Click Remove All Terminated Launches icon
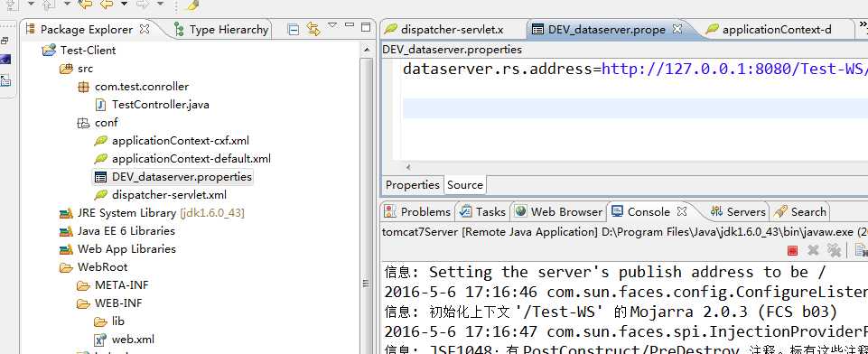Image resolution: width=868 pixels, height=354 pixels. click(834, 250)
